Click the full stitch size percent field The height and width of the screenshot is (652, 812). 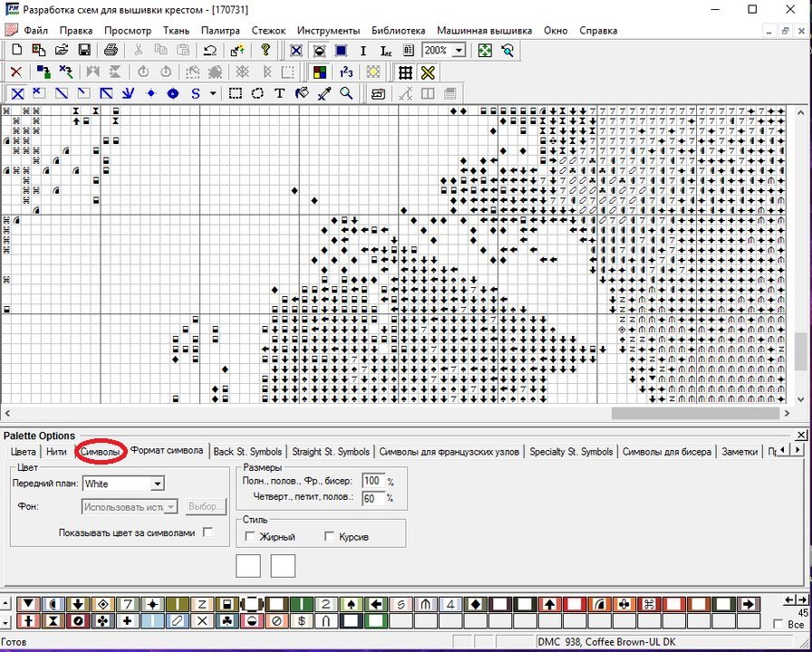(372, 481)
